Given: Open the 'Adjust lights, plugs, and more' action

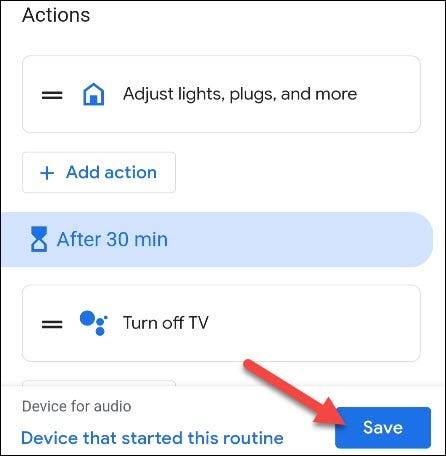Looking at the screenshot, I should (x=221, y=94).
